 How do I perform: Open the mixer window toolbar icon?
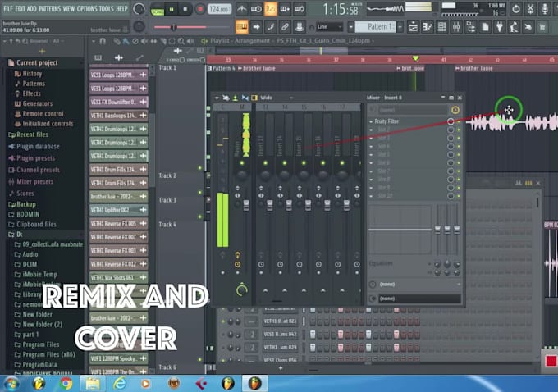456,27
